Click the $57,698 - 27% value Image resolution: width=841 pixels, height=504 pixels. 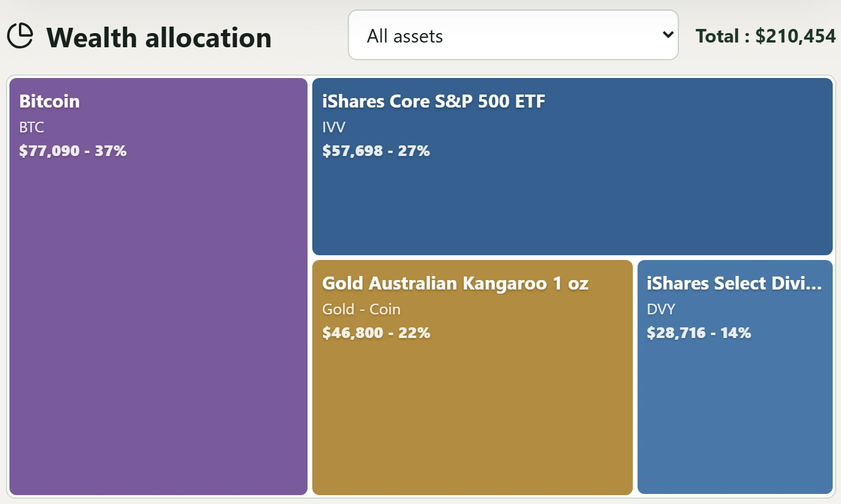[x=376, y=151]
